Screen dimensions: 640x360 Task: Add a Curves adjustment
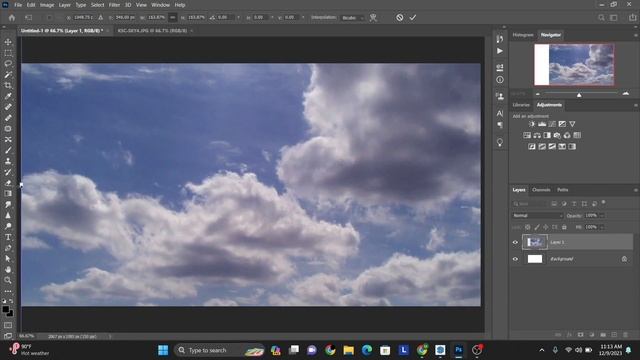click(552, 124)
